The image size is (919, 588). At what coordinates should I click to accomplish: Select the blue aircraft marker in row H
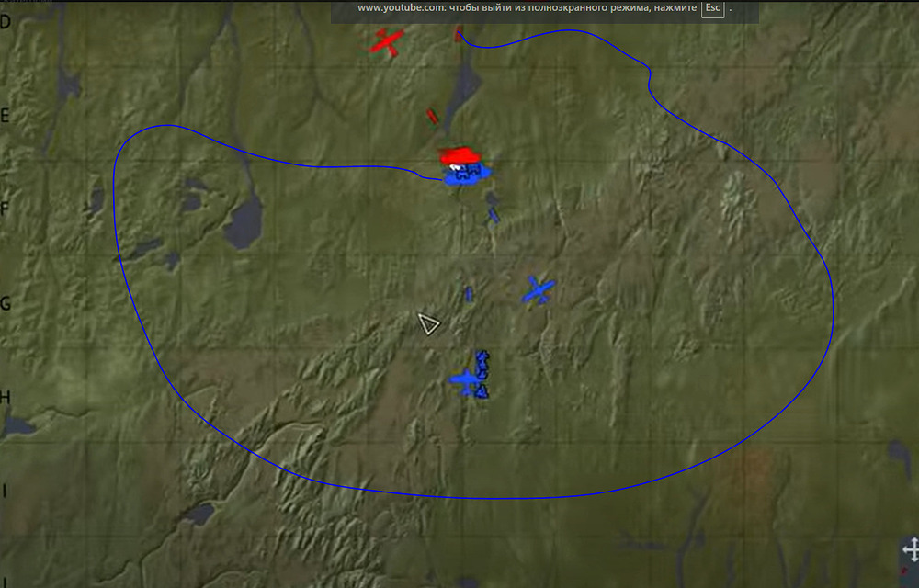click(x=465, y=379)
